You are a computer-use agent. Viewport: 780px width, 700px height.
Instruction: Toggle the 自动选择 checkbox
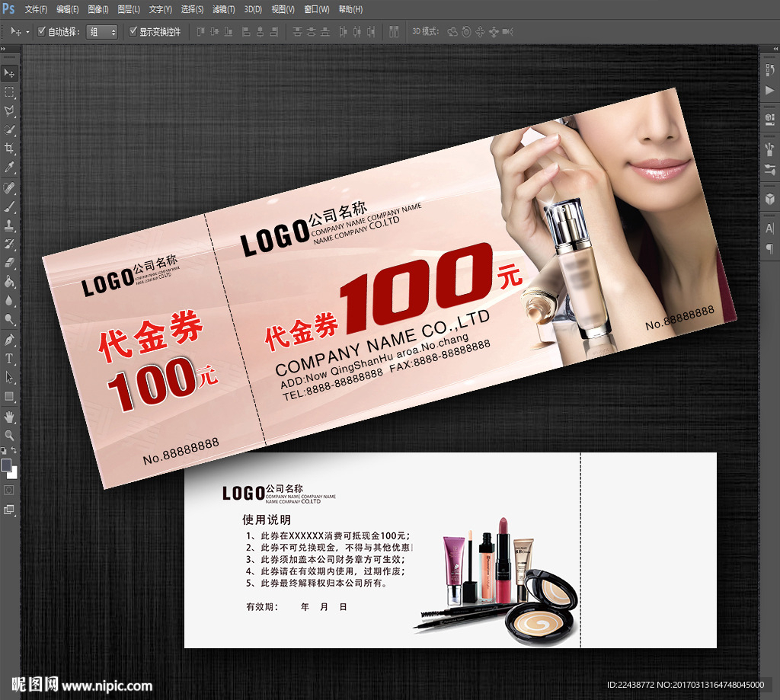(x=42, y=31)
